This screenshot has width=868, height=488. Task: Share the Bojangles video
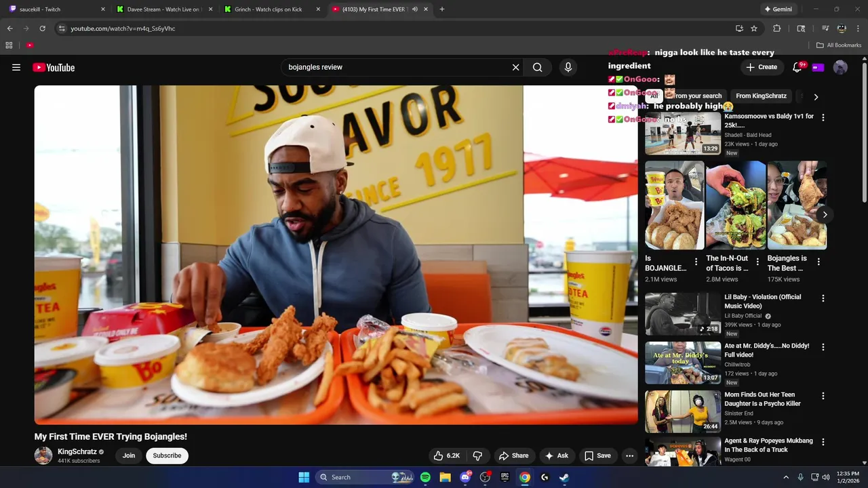(514, 455)
